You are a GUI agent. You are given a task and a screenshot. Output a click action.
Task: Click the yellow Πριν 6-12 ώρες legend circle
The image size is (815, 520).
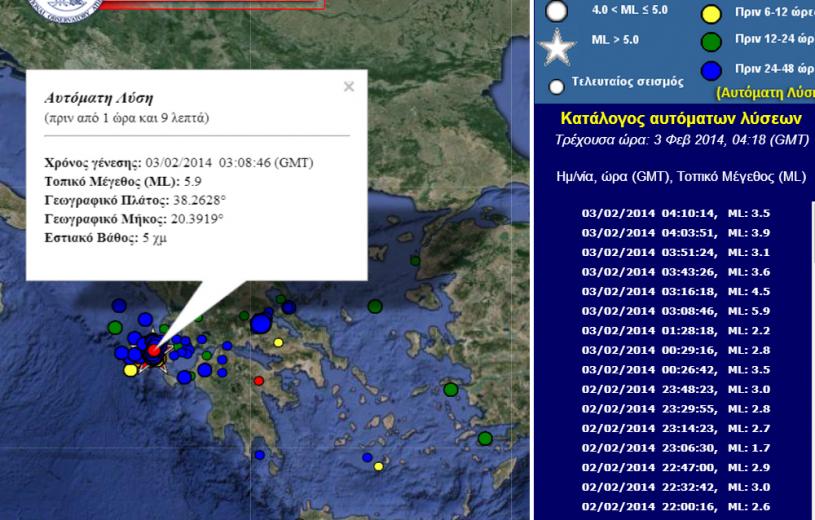(711, 14)
